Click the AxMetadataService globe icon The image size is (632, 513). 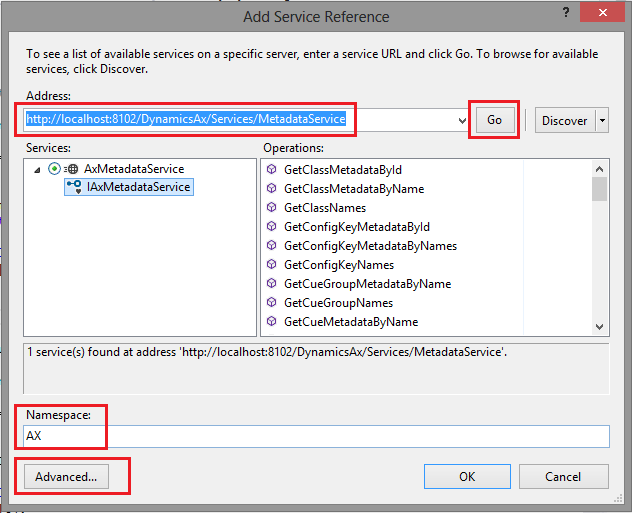point(71,169)
